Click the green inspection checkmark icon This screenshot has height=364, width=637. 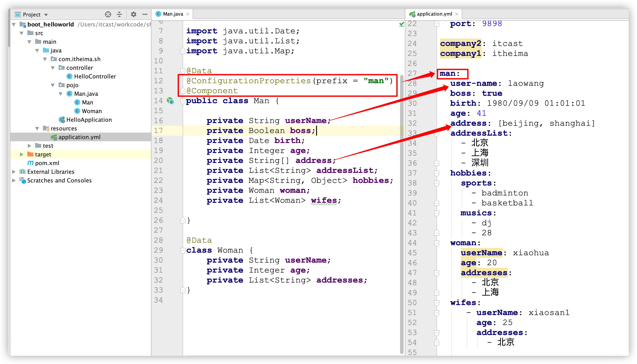[401, 24]
